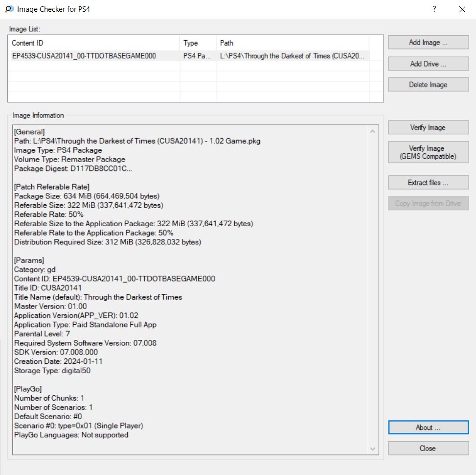This screenshot has height=475, width=476.
Task: Sort by the Content ID column header
Action: click(94, 43)
